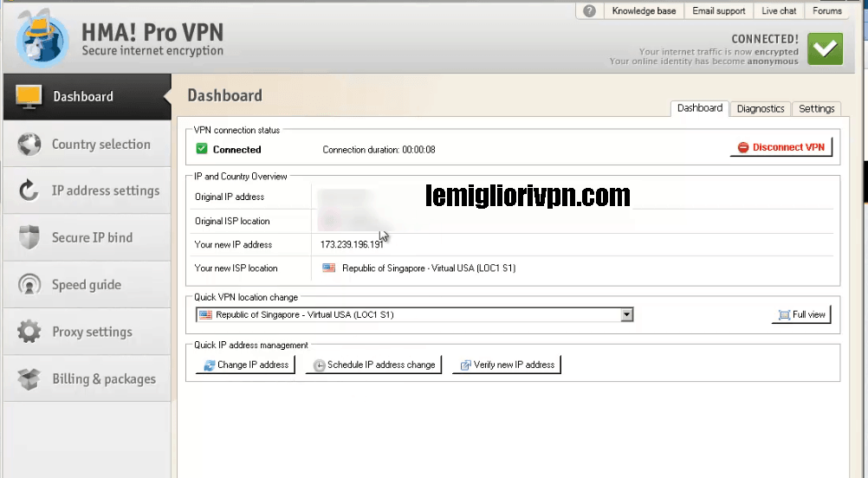Viewport: 868px width, 478px height.
Task: Click the Your new IP address label
Action: tap(233, 244)
